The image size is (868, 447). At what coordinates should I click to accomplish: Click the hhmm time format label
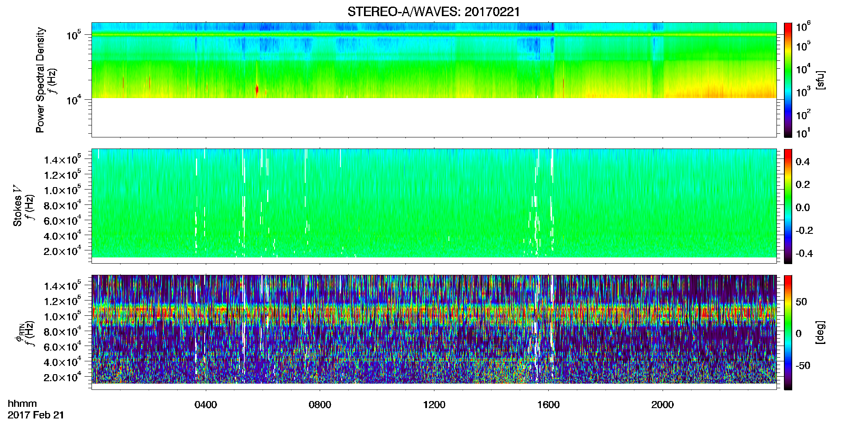(x=22, y=404)
